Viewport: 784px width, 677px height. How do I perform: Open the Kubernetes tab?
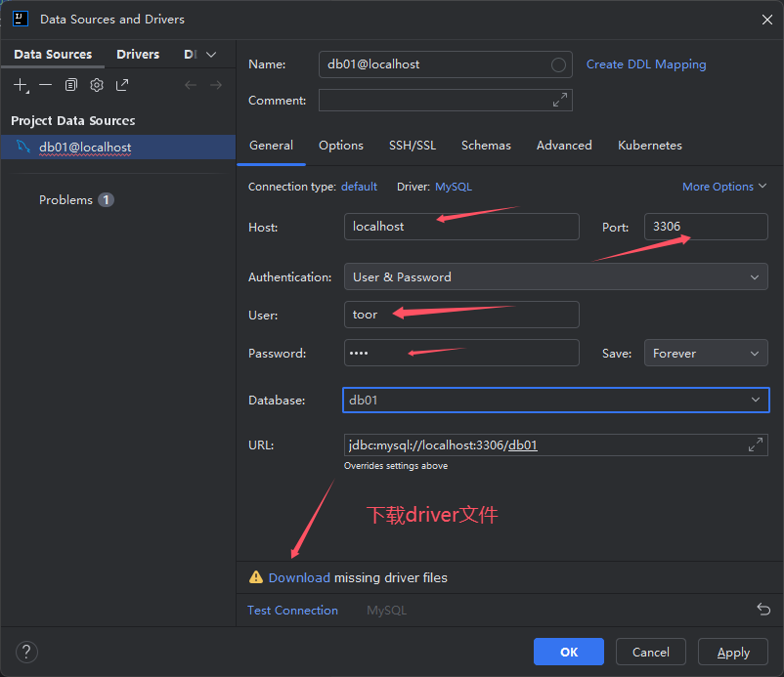click(x=649, y=146)
